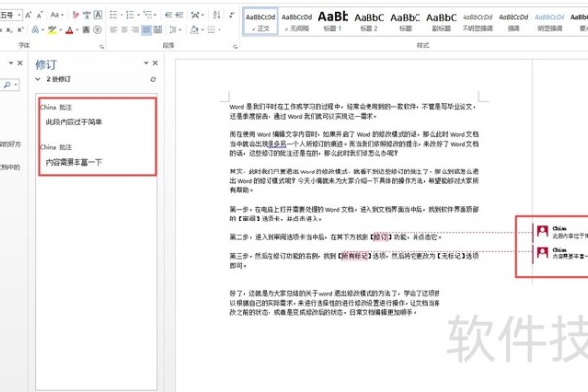Viewport: 588px width, 392px height.
Task: Select the comment '内容需要丰富一下' in the revisions pane
Action: [73, 162]
